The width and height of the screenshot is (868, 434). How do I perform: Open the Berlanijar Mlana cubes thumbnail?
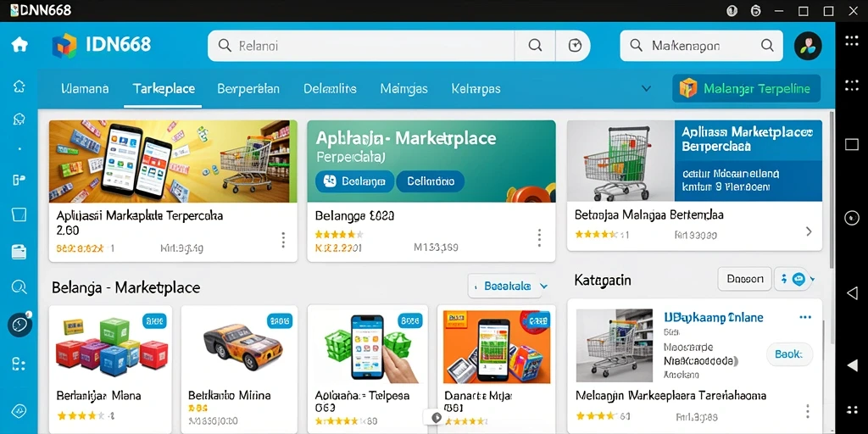110,346
